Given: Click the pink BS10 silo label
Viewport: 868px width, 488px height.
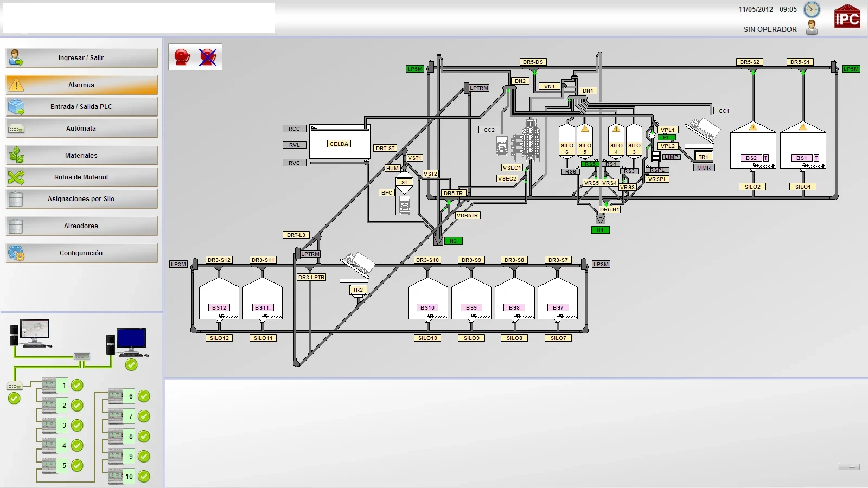Looking at the screenshot, I should pyautogui.click(x=427, y=308).
